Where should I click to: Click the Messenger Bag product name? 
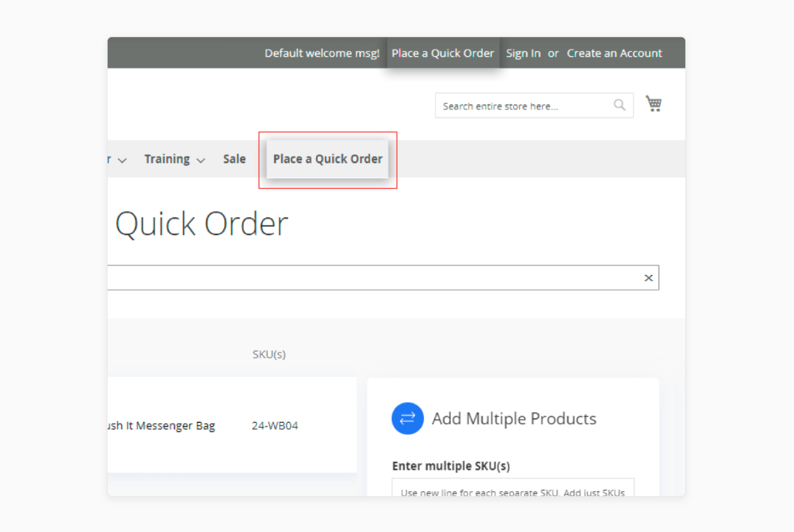click(161, 425)
